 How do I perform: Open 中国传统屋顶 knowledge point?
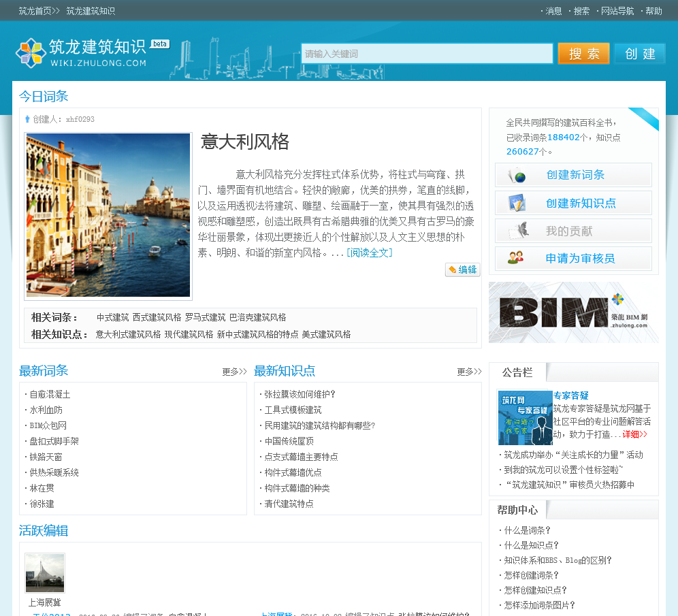click(289, 441)
